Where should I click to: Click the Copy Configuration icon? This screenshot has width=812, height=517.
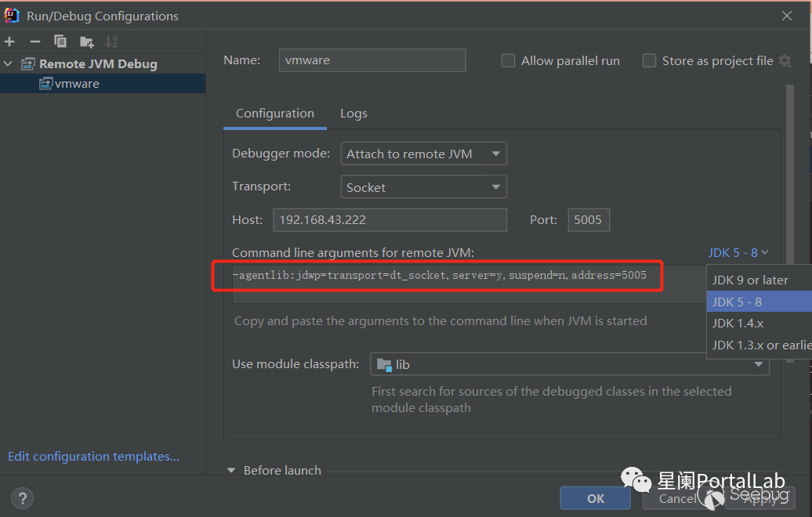pyautogui.click(x=60, y=42)
